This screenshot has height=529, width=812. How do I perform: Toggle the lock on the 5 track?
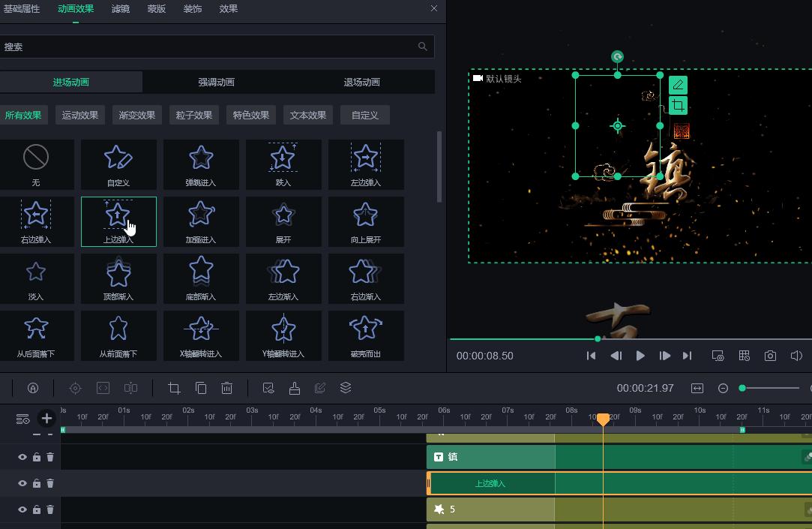(x=37, y=509)
